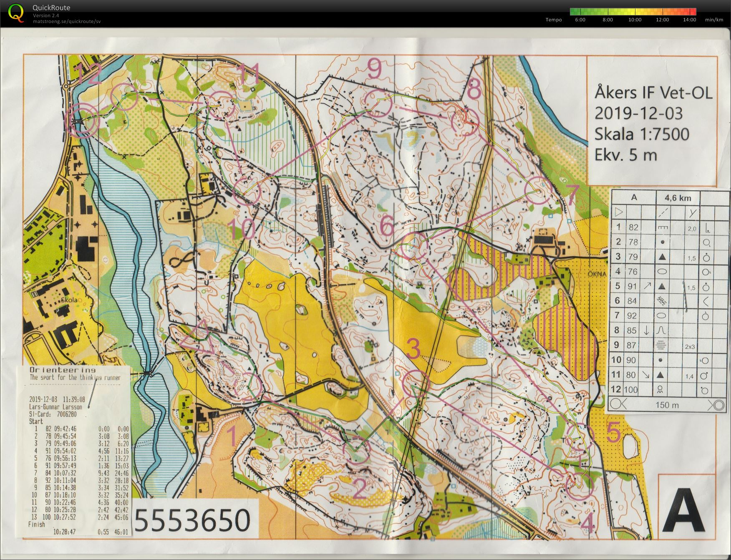Click the magenta control number 10
Image resolution: width=731 pixels, height=560 pixels.
(x=242, y=229)
